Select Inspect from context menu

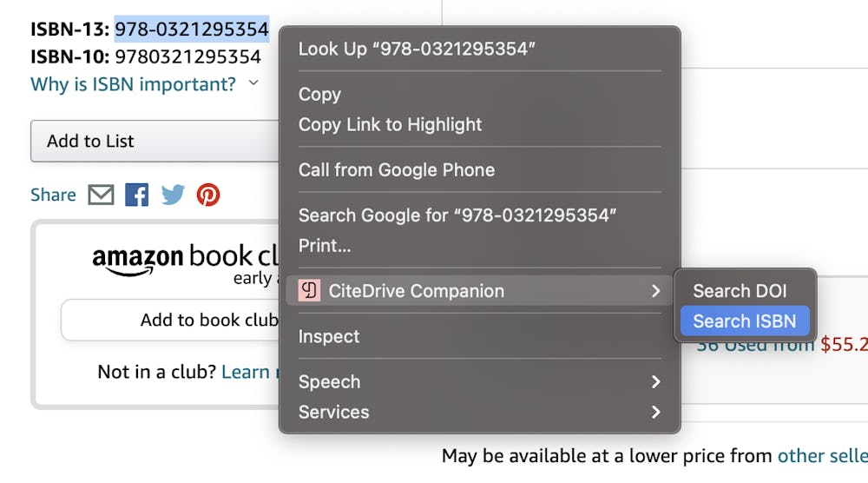click(479, 336)
